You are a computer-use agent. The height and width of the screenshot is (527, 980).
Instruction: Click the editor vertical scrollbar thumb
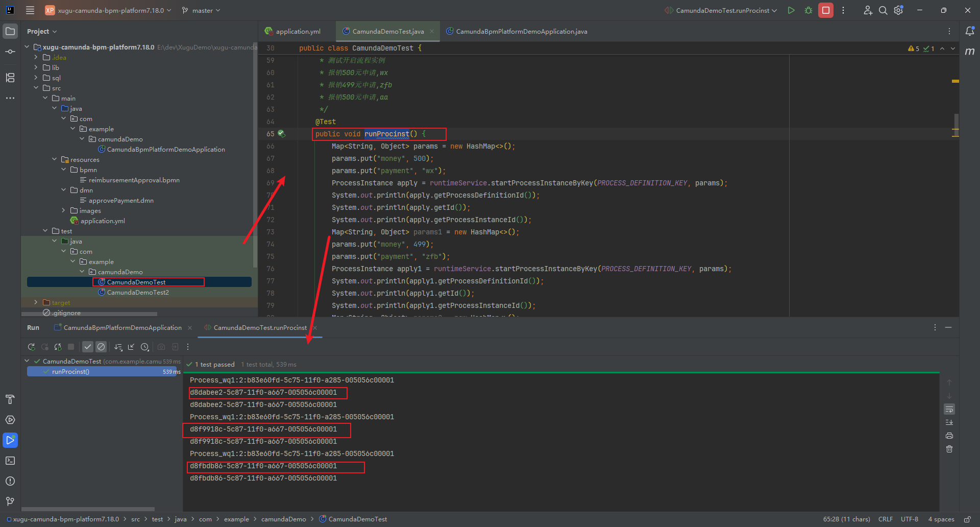click(956, 123)
